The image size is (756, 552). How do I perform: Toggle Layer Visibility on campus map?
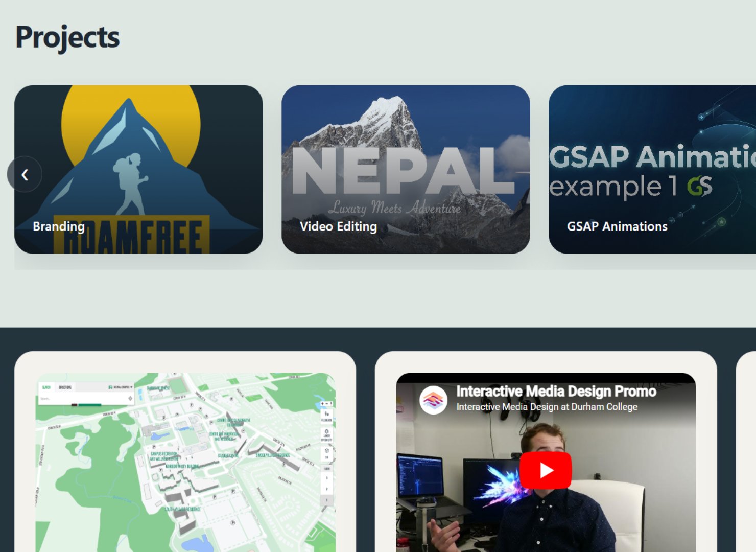click(326, 435)
